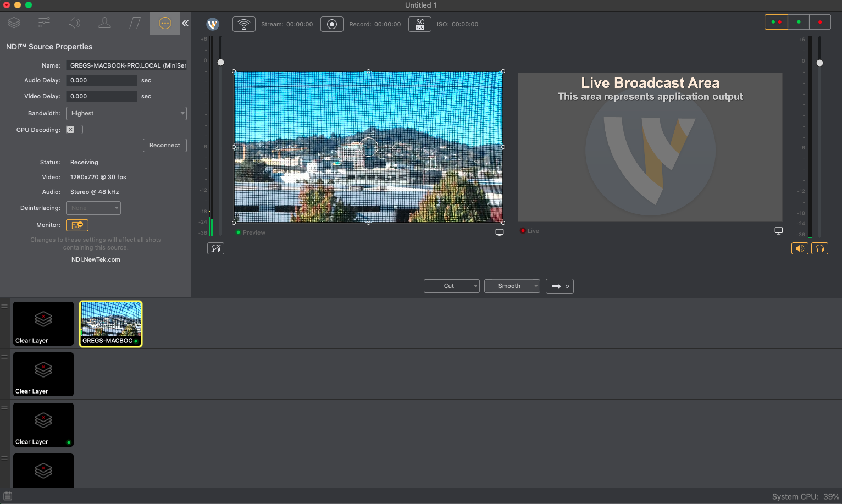Screen dimensions: 842x504
Task: Open the Bandwidth dropdown set to Highest
Action: (126, 113)
